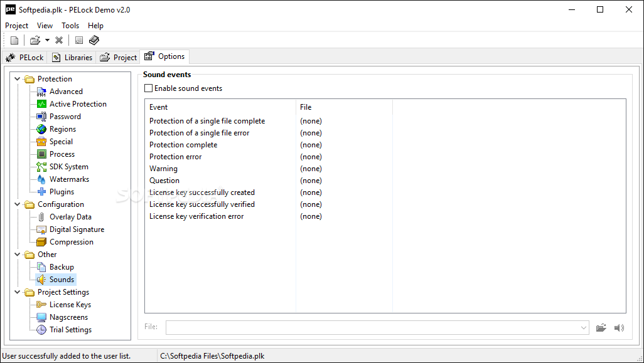Select 'Protection of a single file error' row

[199, 133]
